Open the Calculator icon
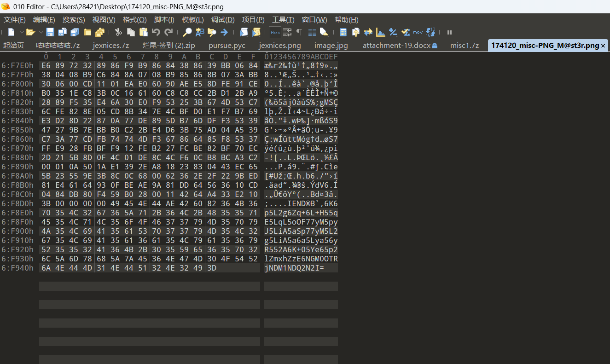 click(x=343, y=32)
